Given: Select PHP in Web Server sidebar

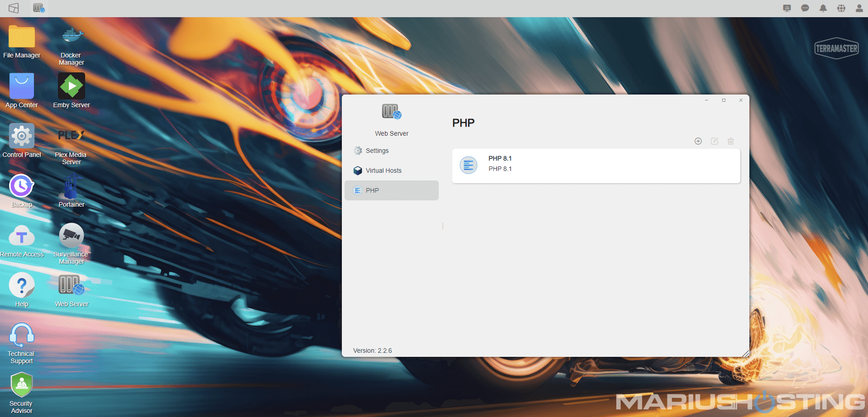Looking at the screenshot, I should click(x=392, y=190).
